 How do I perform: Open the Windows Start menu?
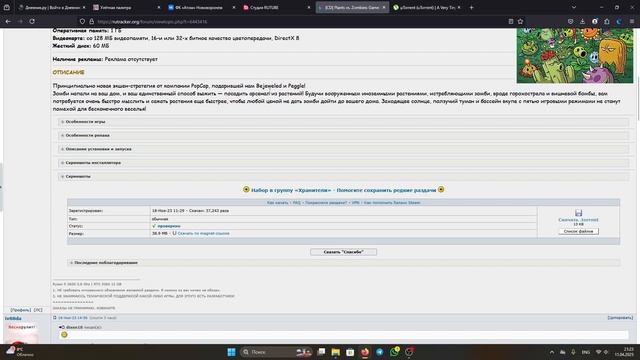231,352
